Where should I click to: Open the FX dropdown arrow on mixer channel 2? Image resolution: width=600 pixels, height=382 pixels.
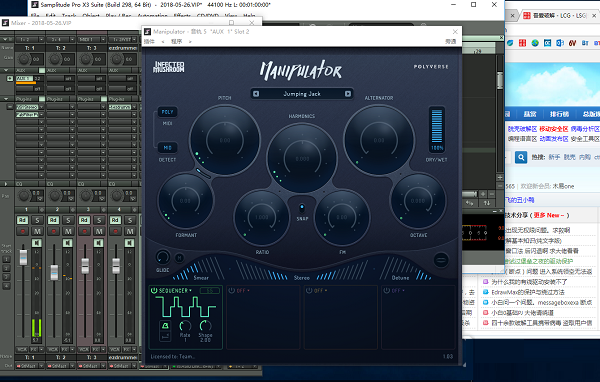pos(71,349)
